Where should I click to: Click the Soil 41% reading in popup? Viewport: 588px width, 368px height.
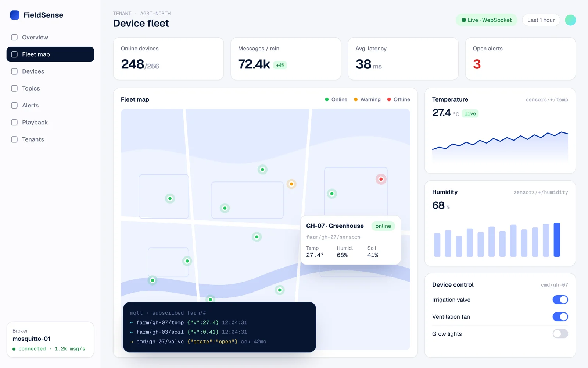pos(373,252)
